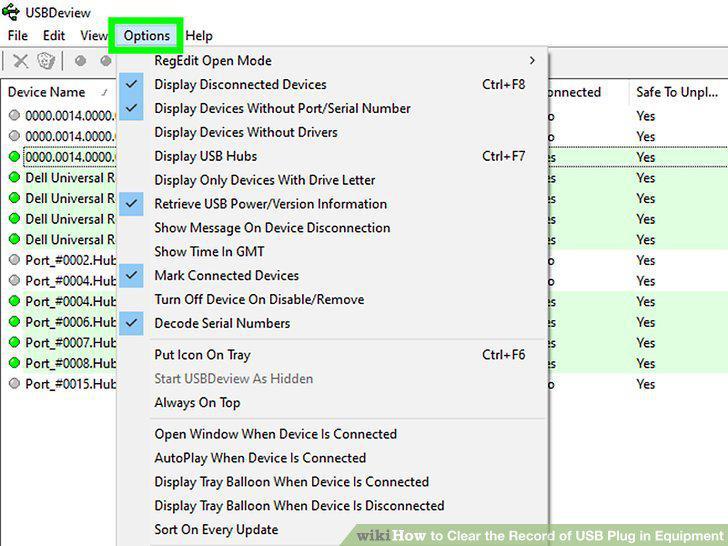728x546 pixels.
Task: Click Yes in the Port_#0015.Hub row
Action: tap(645, 384)
